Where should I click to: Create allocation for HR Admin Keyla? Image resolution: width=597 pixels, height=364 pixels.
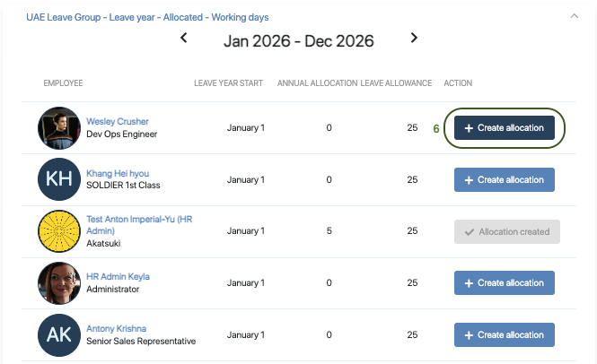pos(504,283)
